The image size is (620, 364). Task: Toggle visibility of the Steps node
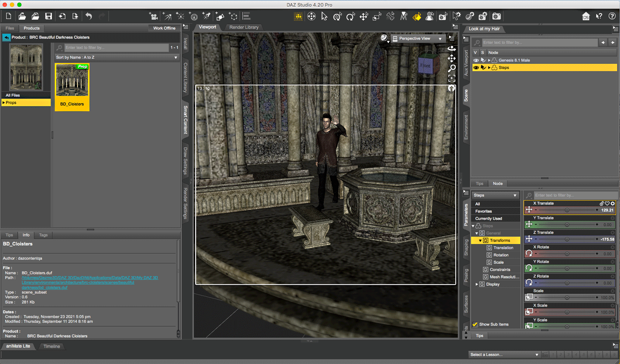(x=476, y=68)
